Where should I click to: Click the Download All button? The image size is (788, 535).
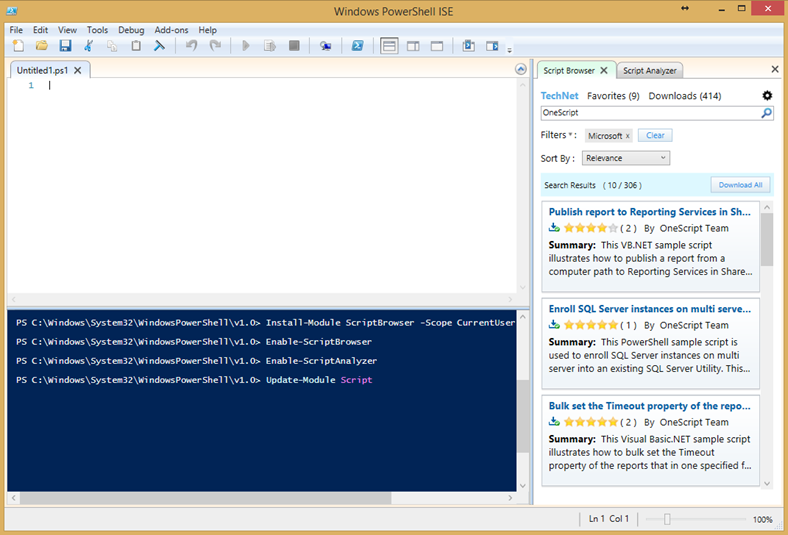tap(740, 185)
